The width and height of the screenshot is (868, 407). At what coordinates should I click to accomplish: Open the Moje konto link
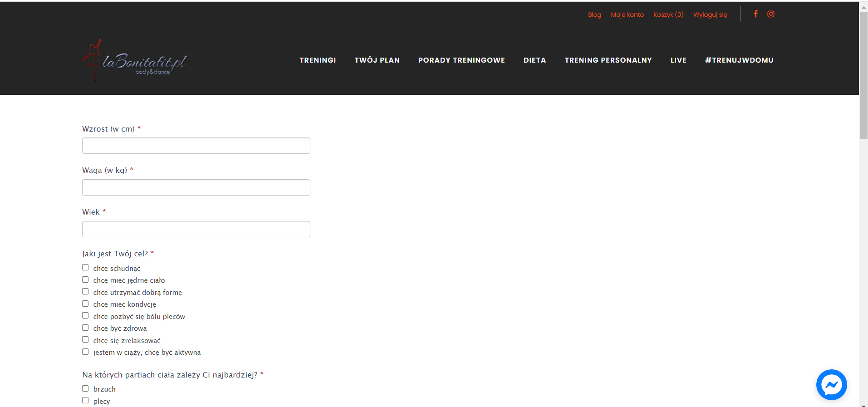(x=627, y=15)
